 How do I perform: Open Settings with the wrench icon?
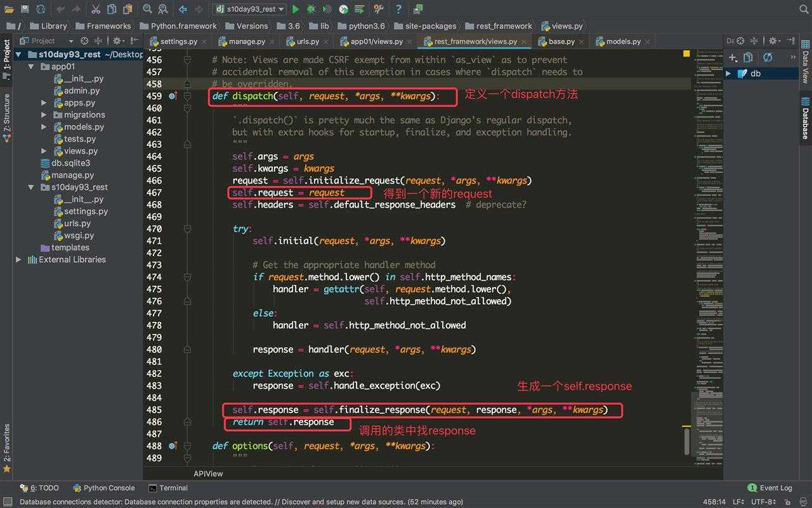point(379,9)
